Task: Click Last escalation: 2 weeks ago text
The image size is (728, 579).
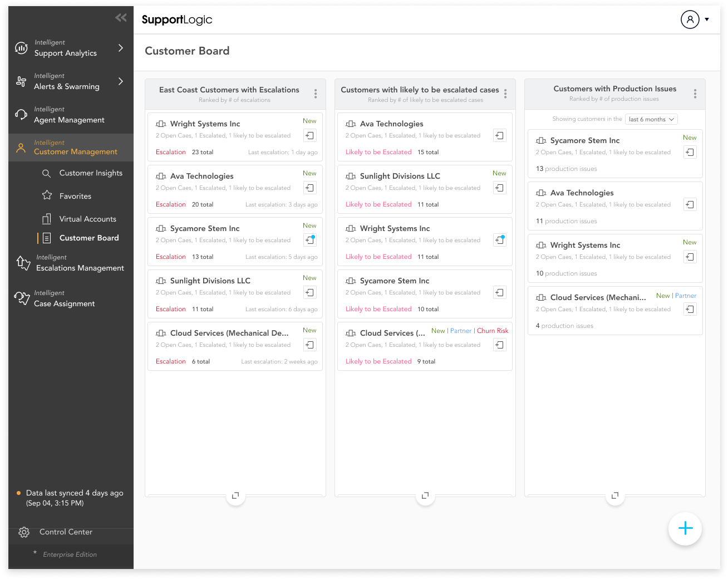Action: click(279, 361)
